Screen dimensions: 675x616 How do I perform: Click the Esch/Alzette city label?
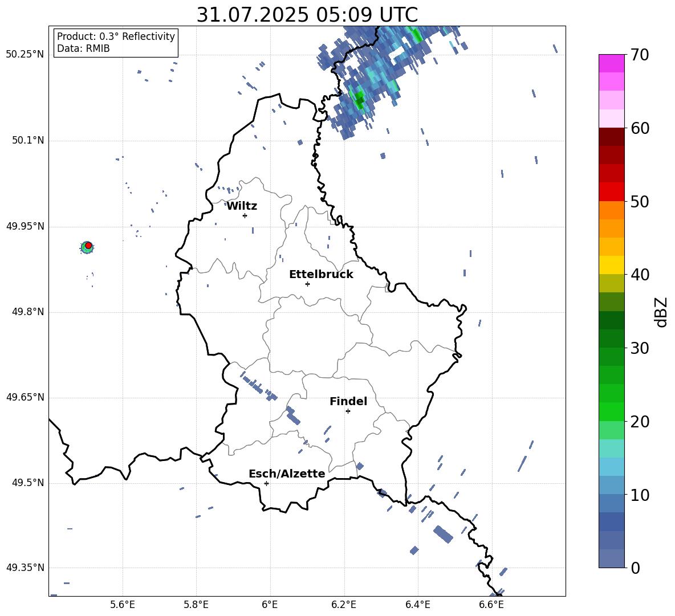click(287, 474)
